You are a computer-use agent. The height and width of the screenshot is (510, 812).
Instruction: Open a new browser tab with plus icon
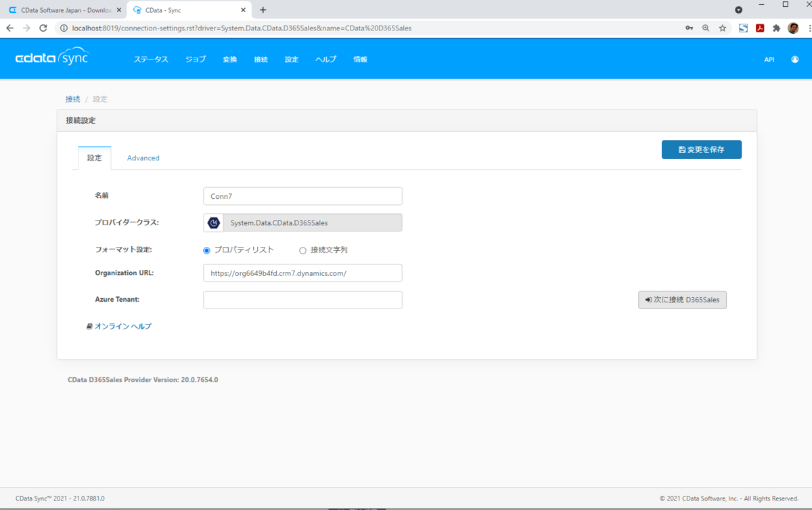pyautogui.click(x=263, y=10)
